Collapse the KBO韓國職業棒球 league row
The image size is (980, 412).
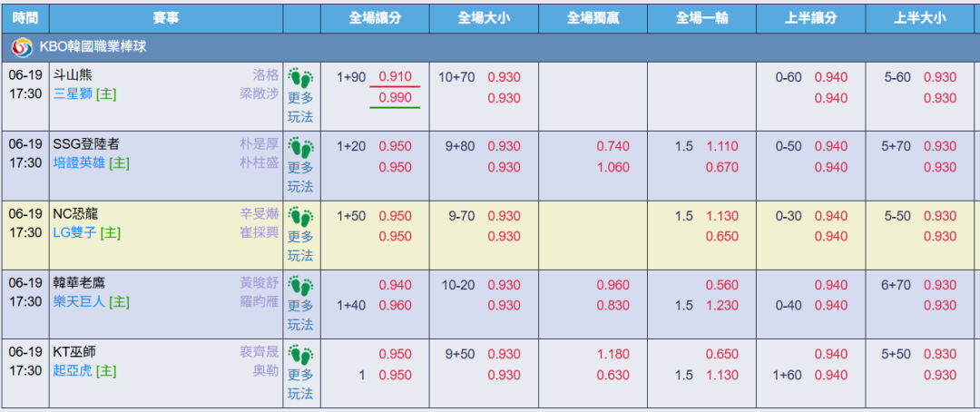(x=490, y=47)
